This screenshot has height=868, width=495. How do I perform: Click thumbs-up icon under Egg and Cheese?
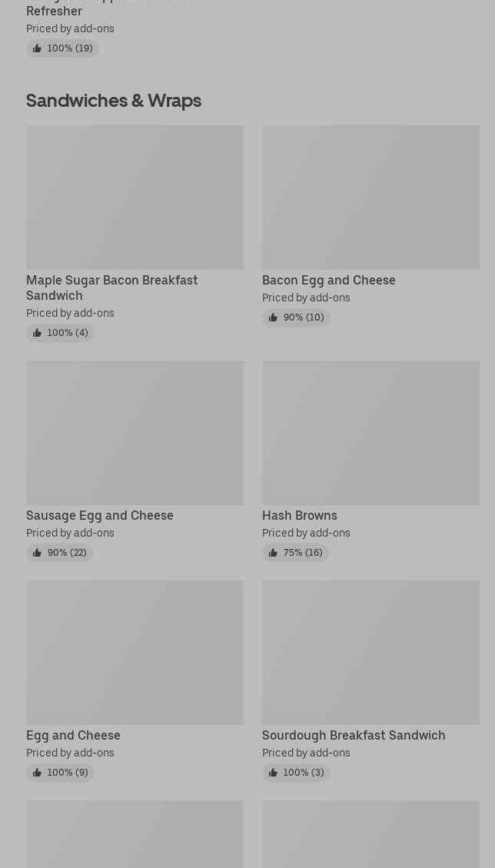tap(37, 773)
